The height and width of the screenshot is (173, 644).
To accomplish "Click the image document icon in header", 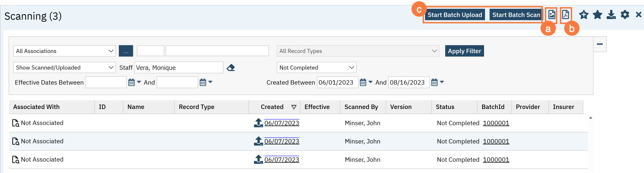I will (x=551, y=15).
